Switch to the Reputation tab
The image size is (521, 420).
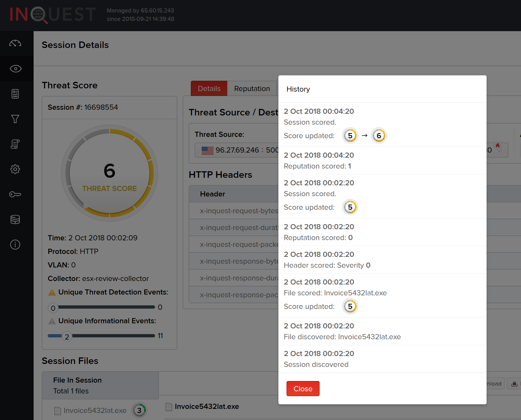point(252,88)
